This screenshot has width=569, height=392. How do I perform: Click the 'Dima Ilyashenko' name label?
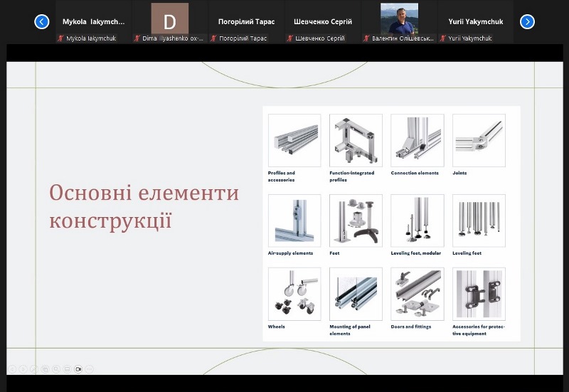(172, 38)
